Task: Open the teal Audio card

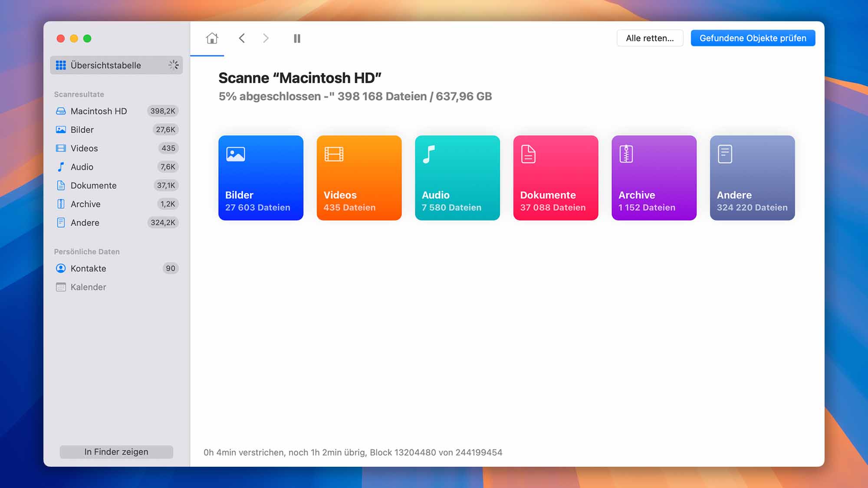Action: tap(457, 178)
